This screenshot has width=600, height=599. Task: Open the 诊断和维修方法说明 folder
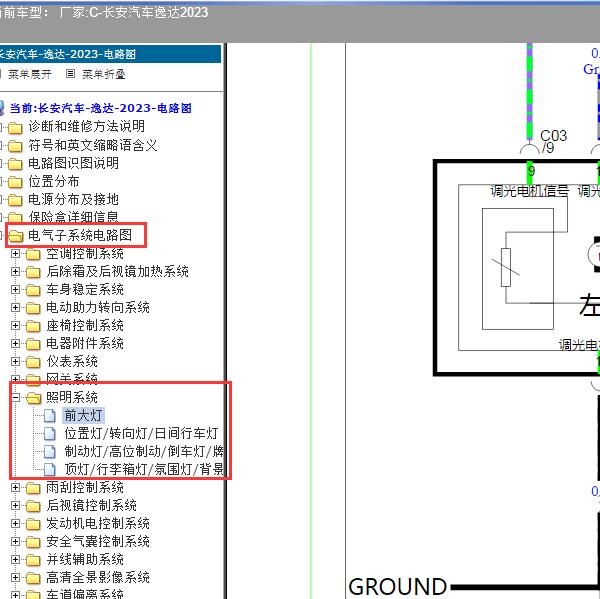pyautogui.click(x=86, y=126)
